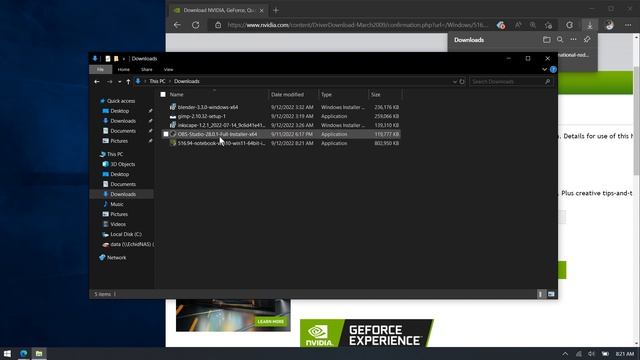Image resolution: width=640 pixels, height=360 pixels.
Task: Click the Edge address bar URL
Action: pos(357,25)
